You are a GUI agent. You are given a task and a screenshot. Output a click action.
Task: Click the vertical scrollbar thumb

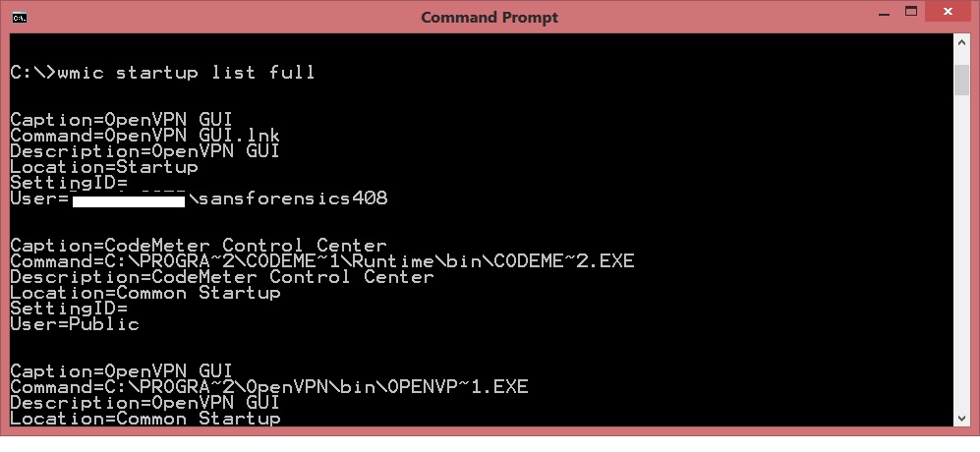coord(961,80)
